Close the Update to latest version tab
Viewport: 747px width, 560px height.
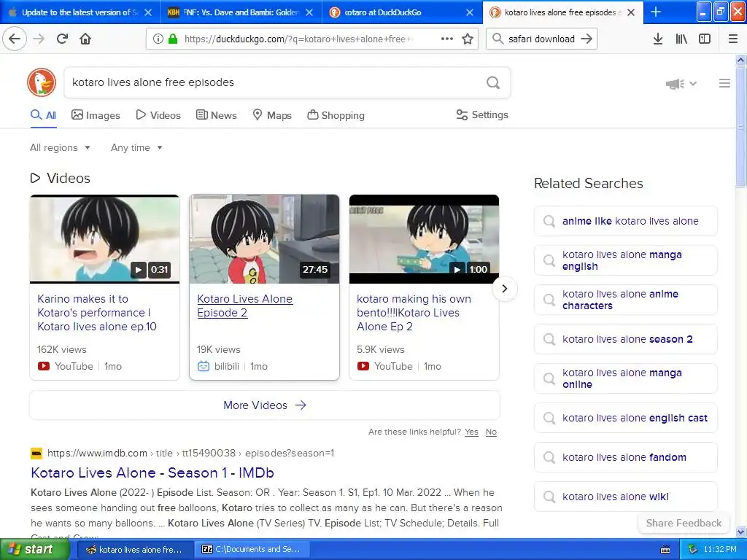click(148, 12)
